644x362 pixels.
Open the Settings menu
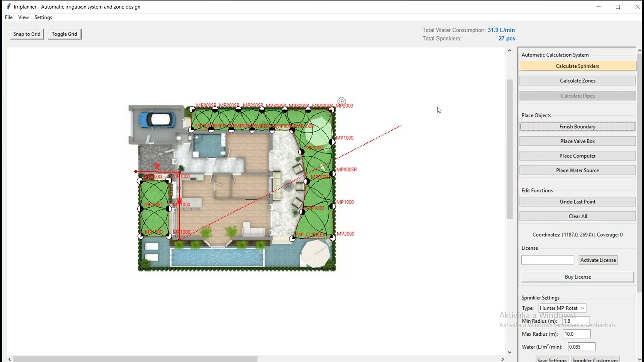43,17
